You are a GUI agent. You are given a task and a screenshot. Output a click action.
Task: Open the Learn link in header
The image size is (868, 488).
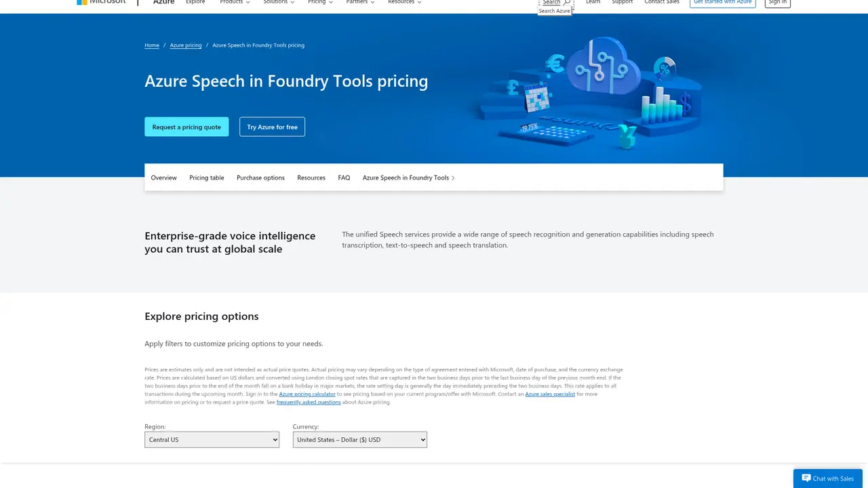pyautogui.click(x=593, y=2)
